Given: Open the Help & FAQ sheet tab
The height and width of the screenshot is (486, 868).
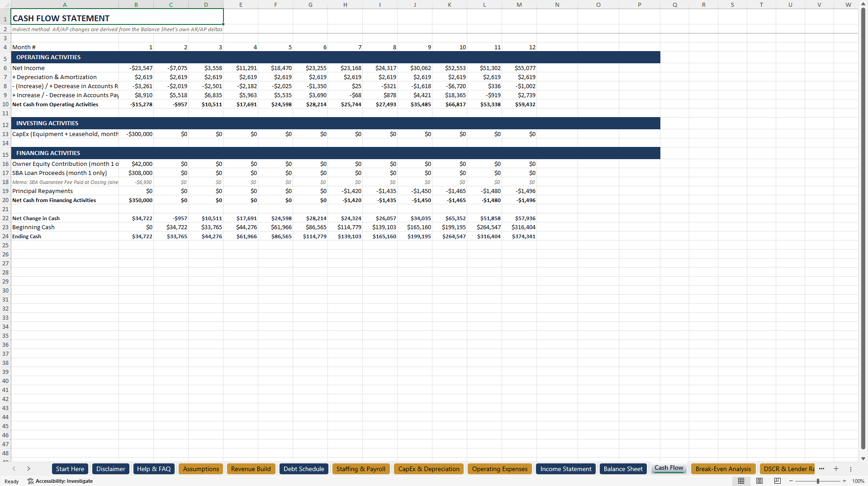Looking at the screenshot, I should [x=154, y=469].
